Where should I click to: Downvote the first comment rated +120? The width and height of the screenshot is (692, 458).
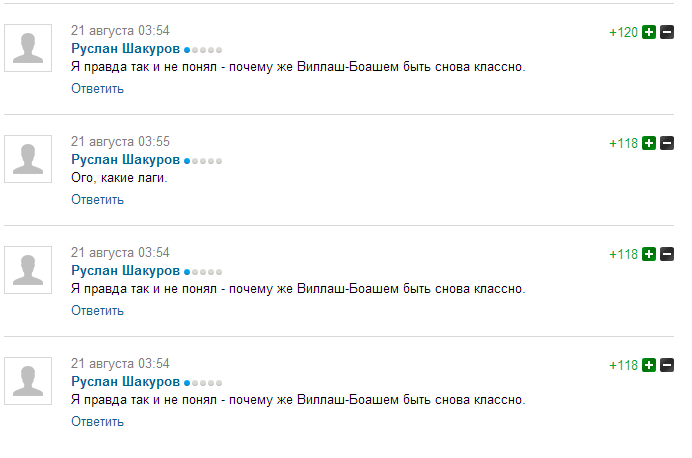pos(667,32)
